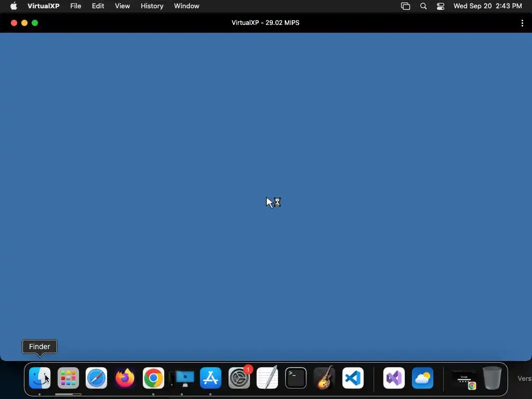Click the date and time in menu bar
This screenshot has height=399, width=532.
487,6
